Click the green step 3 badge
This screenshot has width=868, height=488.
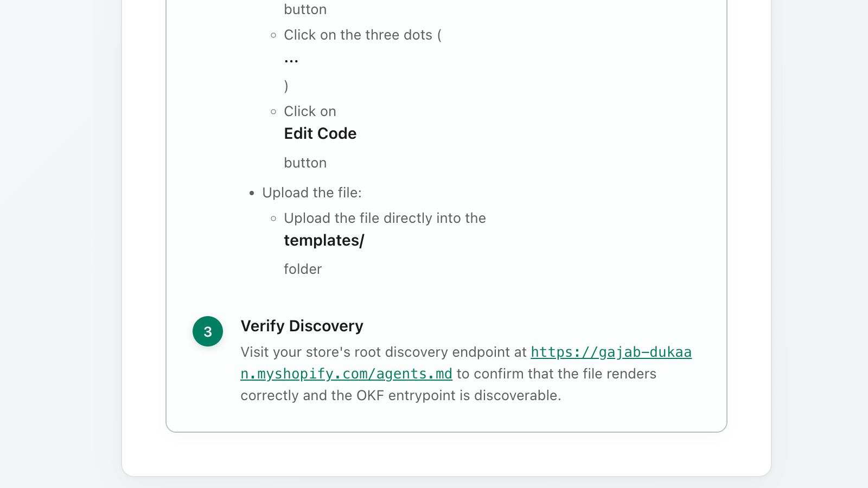click(x=208, y=331)
